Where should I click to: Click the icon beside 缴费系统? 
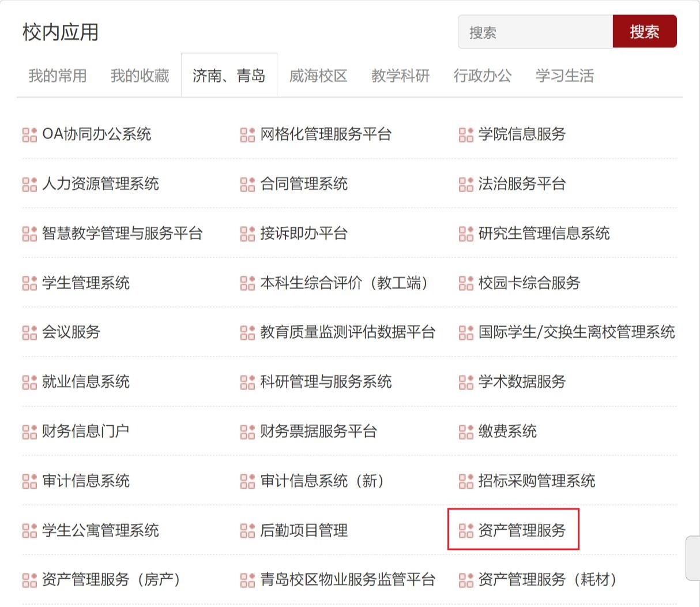[x=466, y=432]
